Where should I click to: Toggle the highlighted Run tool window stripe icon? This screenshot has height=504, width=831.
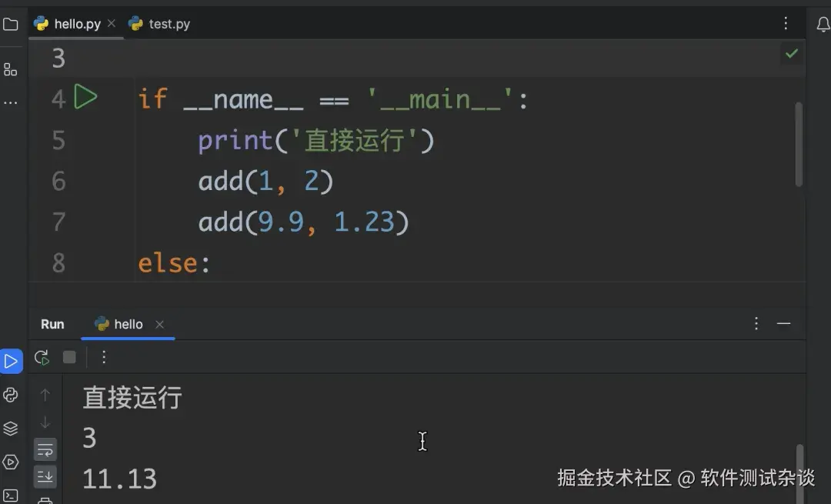(11, 360)
